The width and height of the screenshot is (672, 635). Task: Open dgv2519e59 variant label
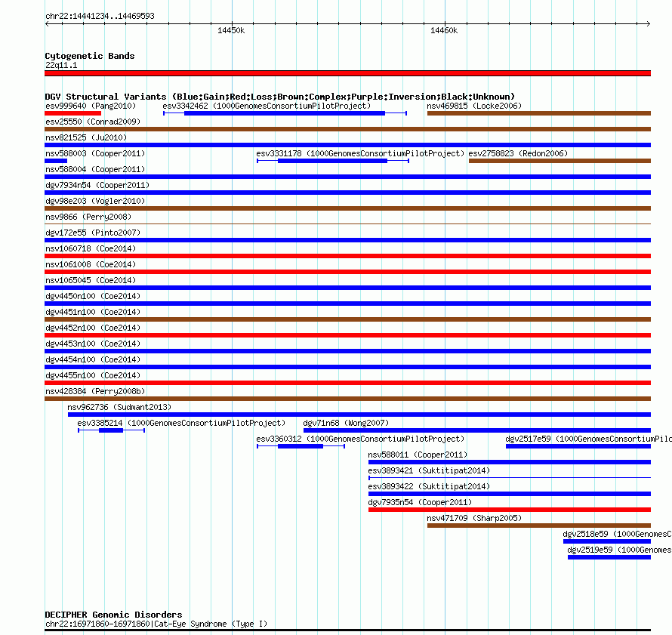point(619,550)
